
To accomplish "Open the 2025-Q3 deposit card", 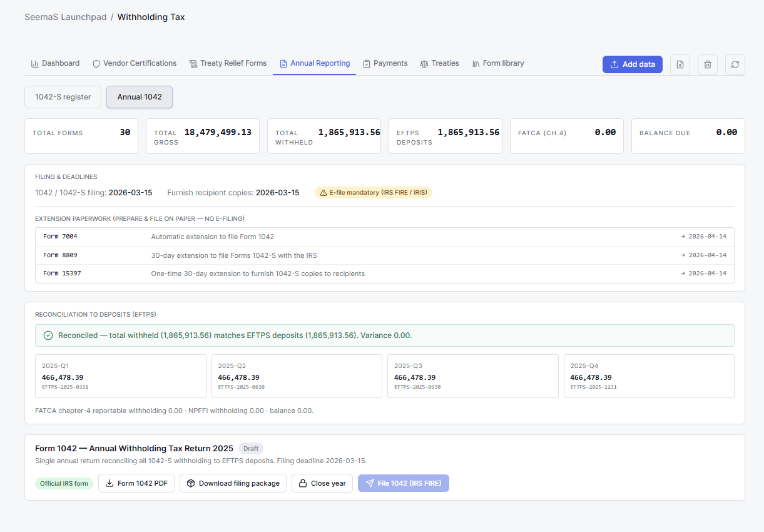I will click(473, 376).
